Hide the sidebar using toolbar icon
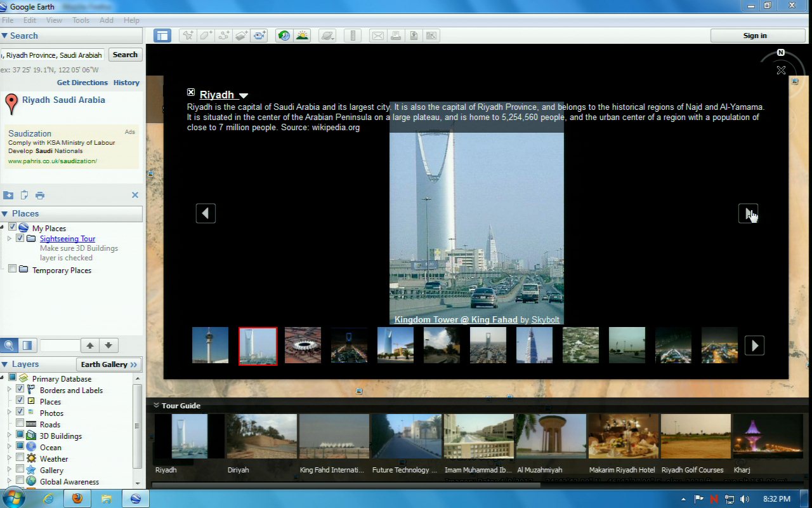 162,36
